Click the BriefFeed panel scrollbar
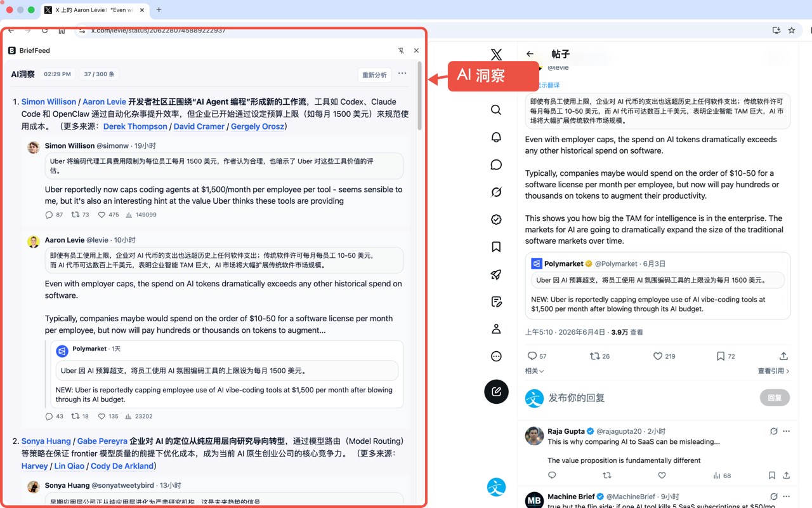Screen dimensions: 812x508 [419, 95]
